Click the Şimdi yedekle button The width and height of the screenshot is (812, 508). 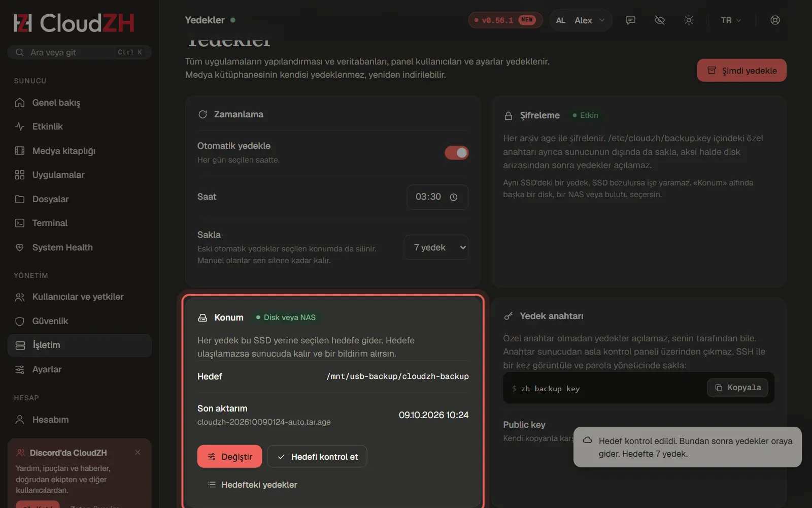pos(741,71)
